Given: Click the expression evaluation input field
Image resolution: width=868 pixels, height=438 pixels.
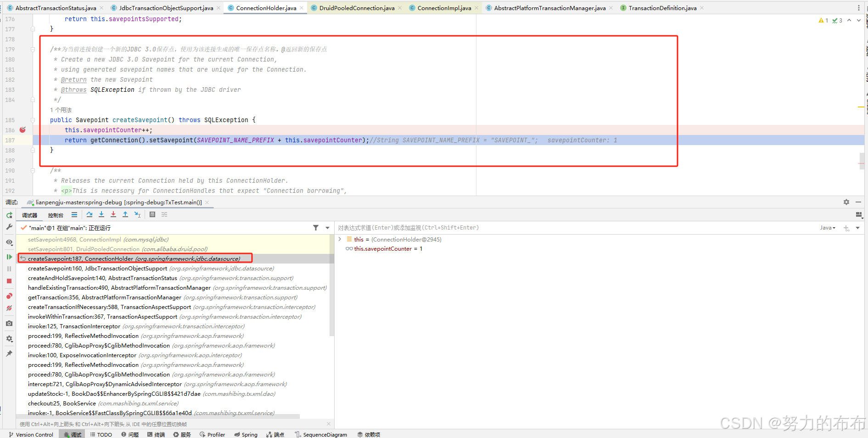Looking at the screenshot, I should coord(576,228).
